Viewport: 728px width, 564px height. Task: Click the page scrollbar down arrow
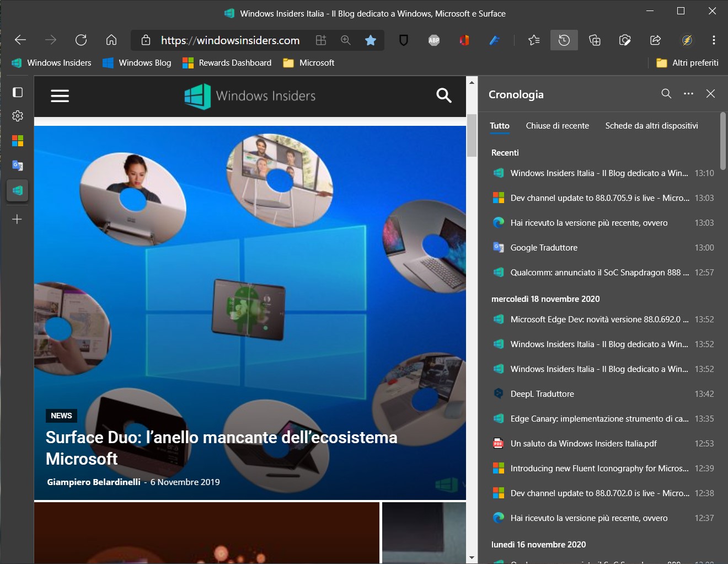[472, 558]
